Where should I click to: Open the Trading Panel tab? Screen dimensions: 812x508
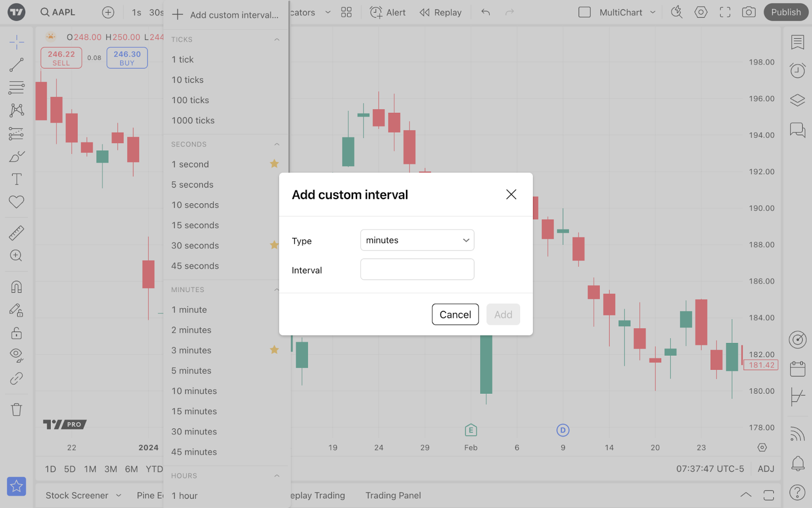coord(393,495)
